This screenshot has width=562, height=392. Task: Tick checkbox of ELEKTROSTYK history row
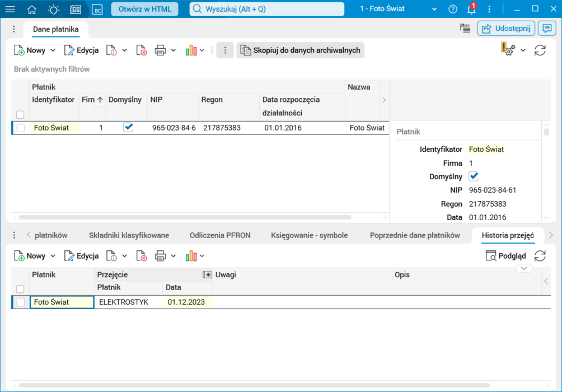click(20, 302)
